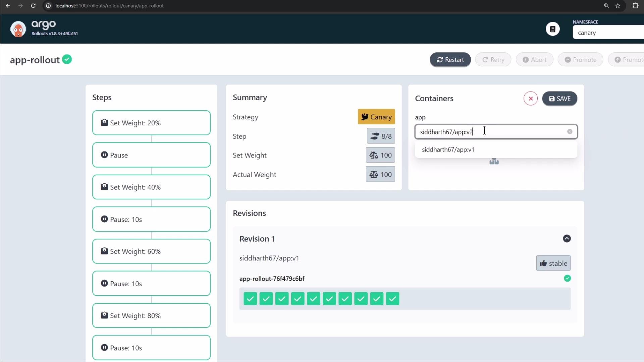Viewport: 644px width, 362px height.
Task: Click Rollouts version v1.8.3 text
Action: click(55, 34)
